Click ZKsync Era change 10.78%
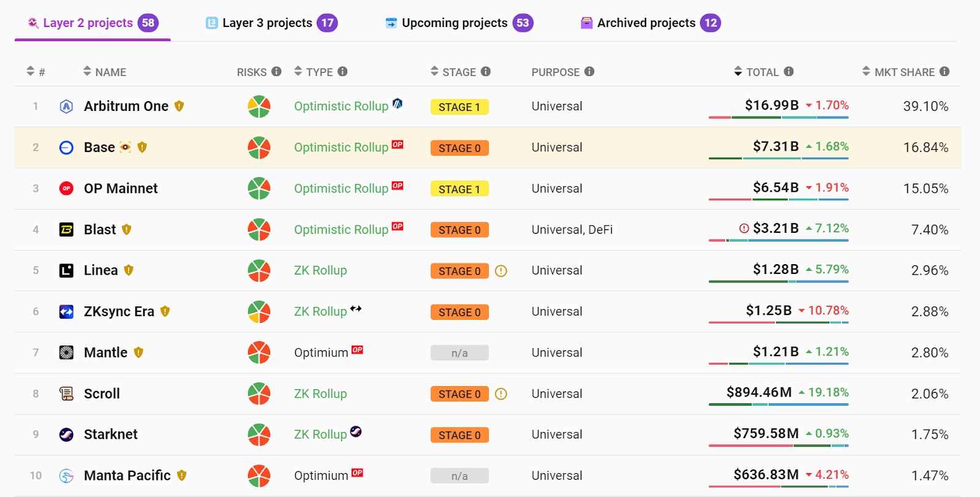Image resolution: width=980 pixels, height=497 pixels. coord(823,310)
